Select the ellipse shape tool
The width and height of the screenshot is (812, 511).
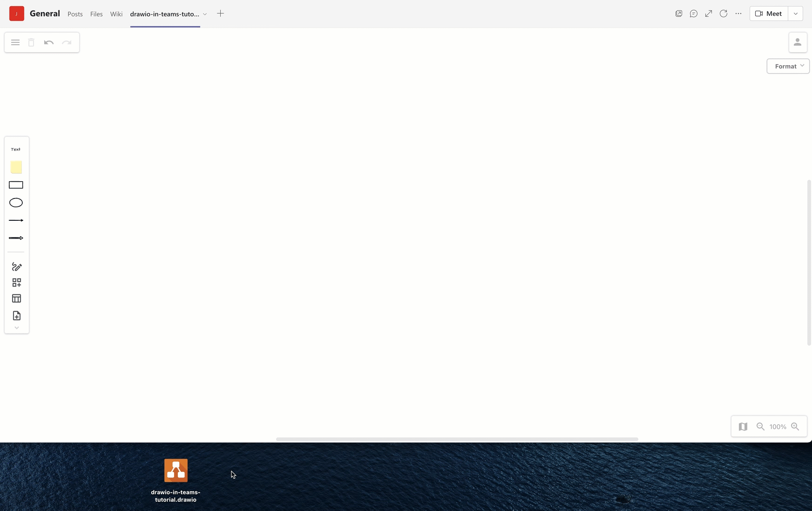coord(16,203)
